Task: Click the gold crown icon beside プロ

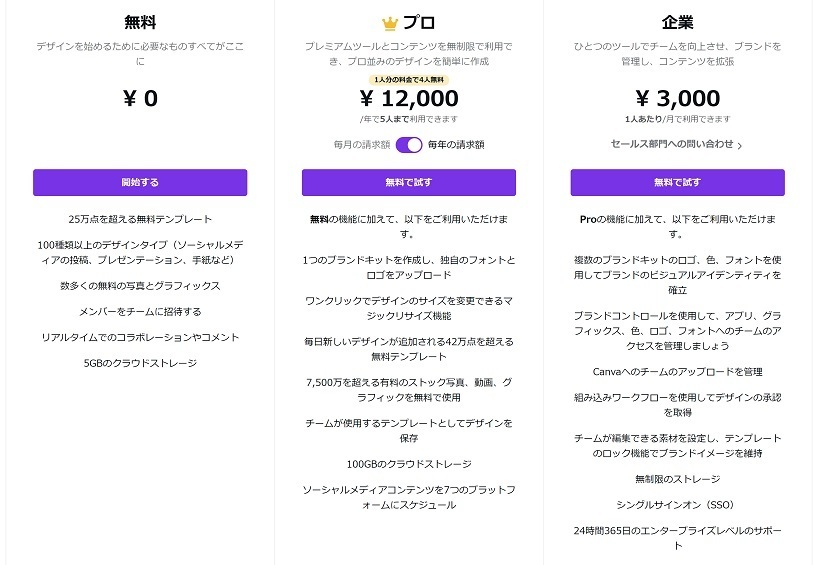Action: click(390, 23)
